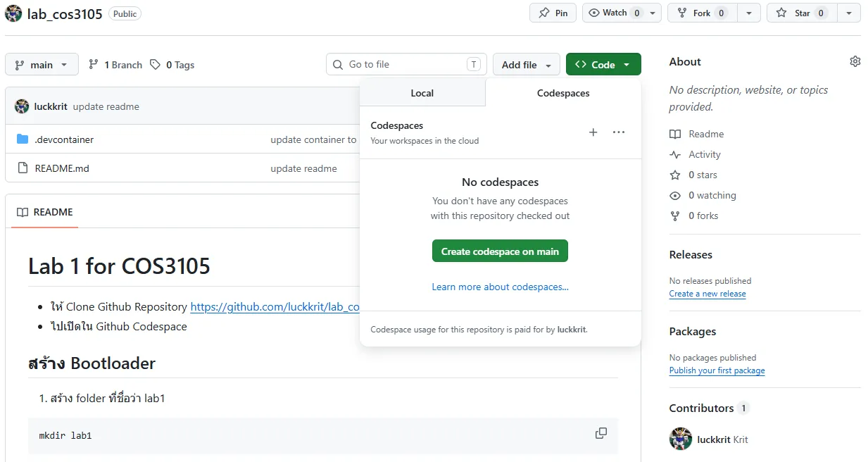868x462 pixels.
Task: Click the README.md file icon
Action: pos(22,168)
